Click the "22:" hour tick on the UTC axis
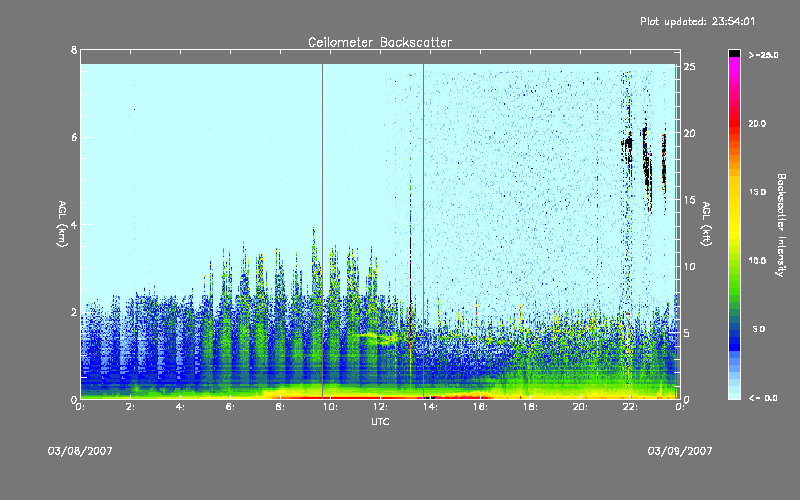Screen dimensions: 800x500 (x=630, y=407)
